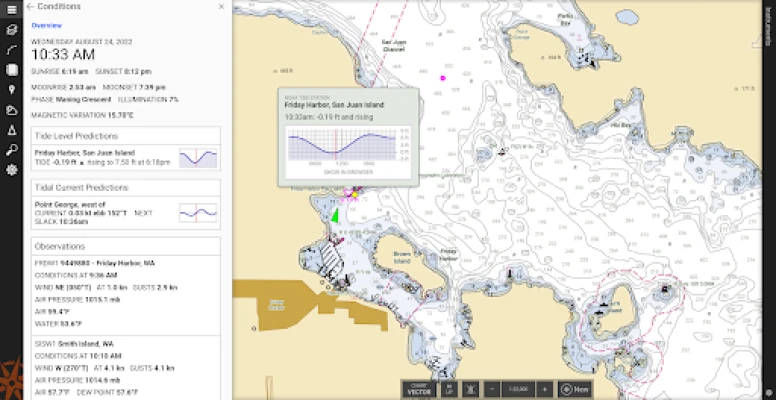The width and height of the screenshot is (776, 400).
Task: Zoom out with the minus button
Action: coord(491,388)
